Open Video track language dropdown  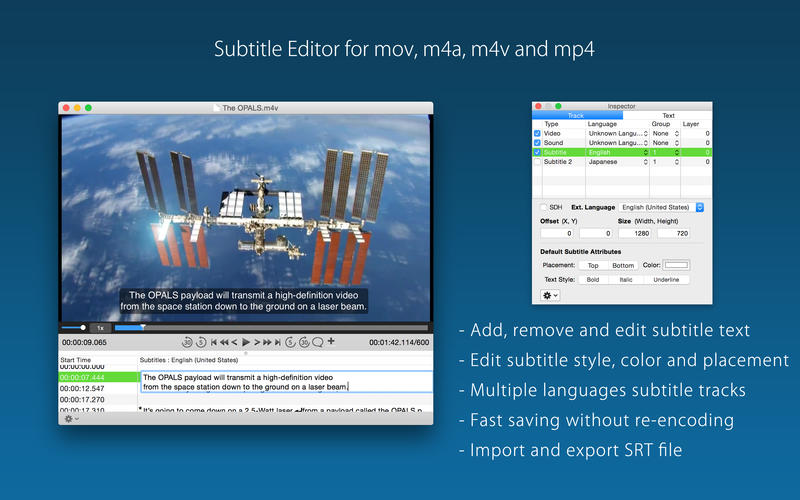pyautogui.click(x=617, y=133)
